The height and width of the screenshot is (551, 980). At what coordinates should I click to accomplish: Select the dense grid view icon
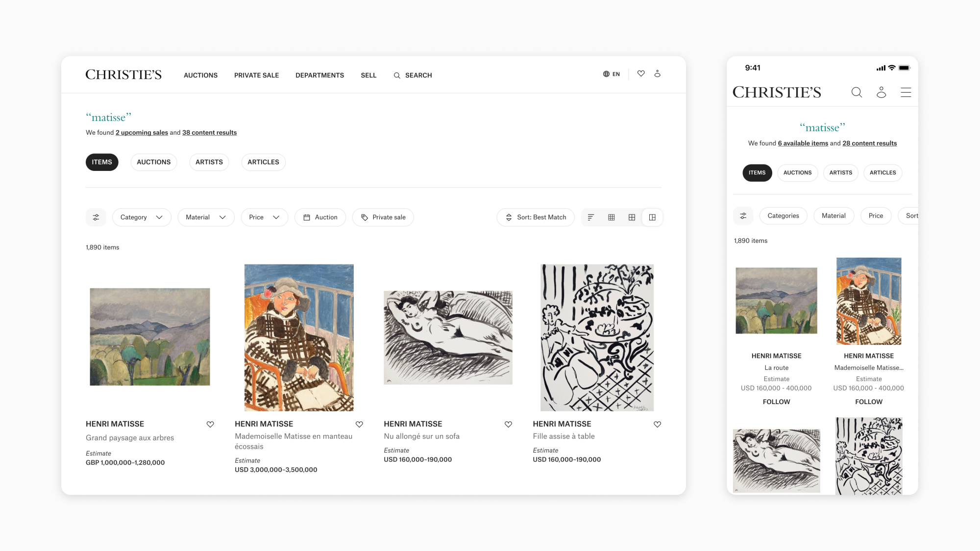tap(612, 217)
